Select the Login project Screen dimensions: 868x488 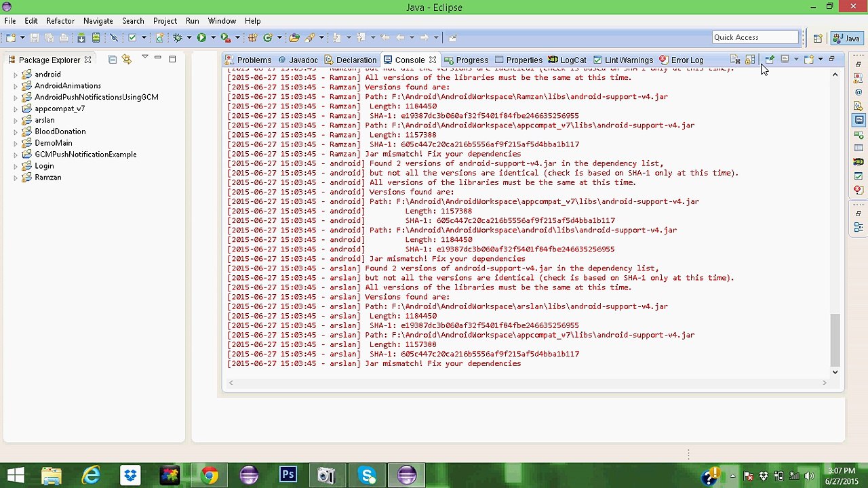pyautogui.click(x=44, y=166)
